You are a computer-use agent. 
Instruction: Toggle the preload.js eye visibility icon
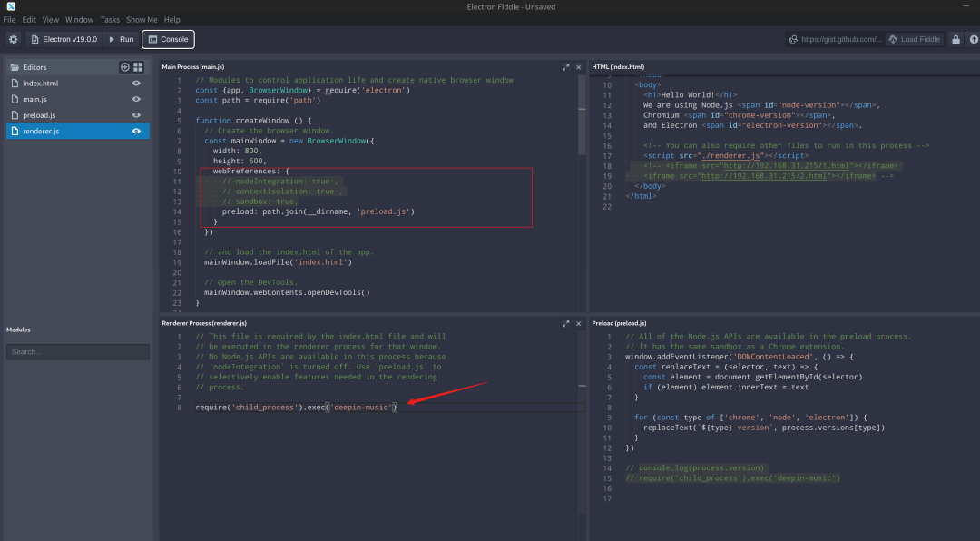click(136, 115)
